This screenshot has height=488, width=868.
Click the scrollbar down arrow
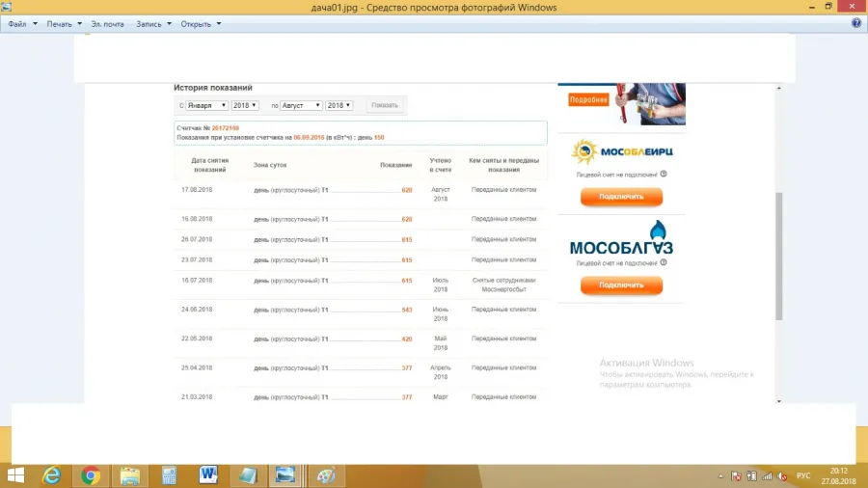[779, 401]
